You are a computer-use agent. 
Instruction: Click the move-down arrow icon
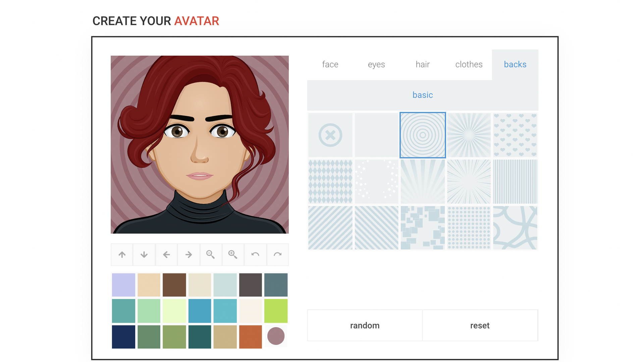(x=144, y=255)
